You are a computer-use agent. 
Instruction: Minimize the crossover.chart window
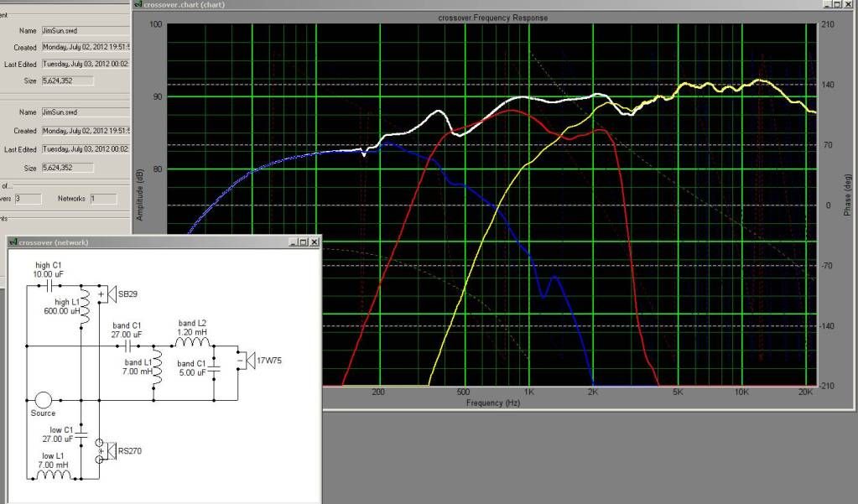pos(828,4)
